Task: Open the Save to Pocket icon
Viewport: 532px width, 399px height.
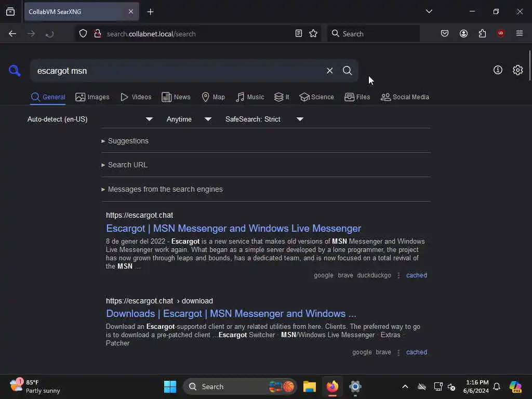Action: 445,33
